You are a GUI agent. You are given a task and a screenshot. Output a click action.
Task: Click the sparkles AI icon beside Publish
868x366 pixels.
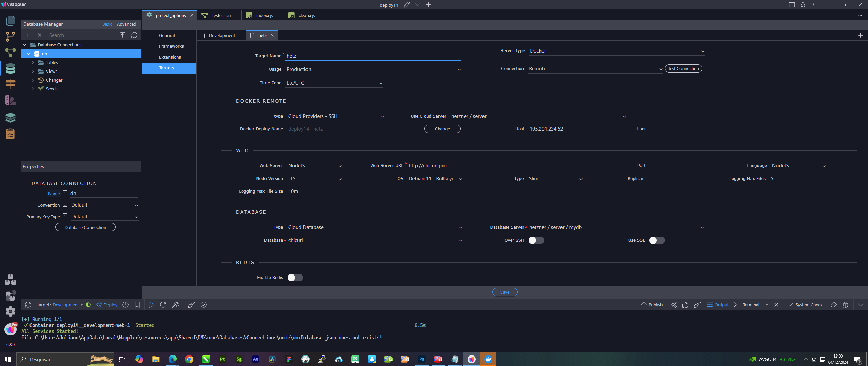(x=674, y=305)
